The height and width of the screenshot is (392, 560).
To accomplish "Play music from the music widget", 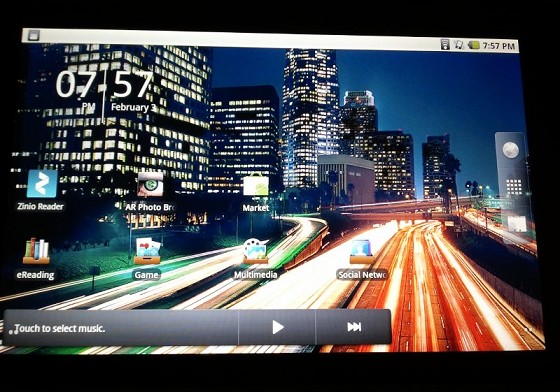I will point(278,327).
